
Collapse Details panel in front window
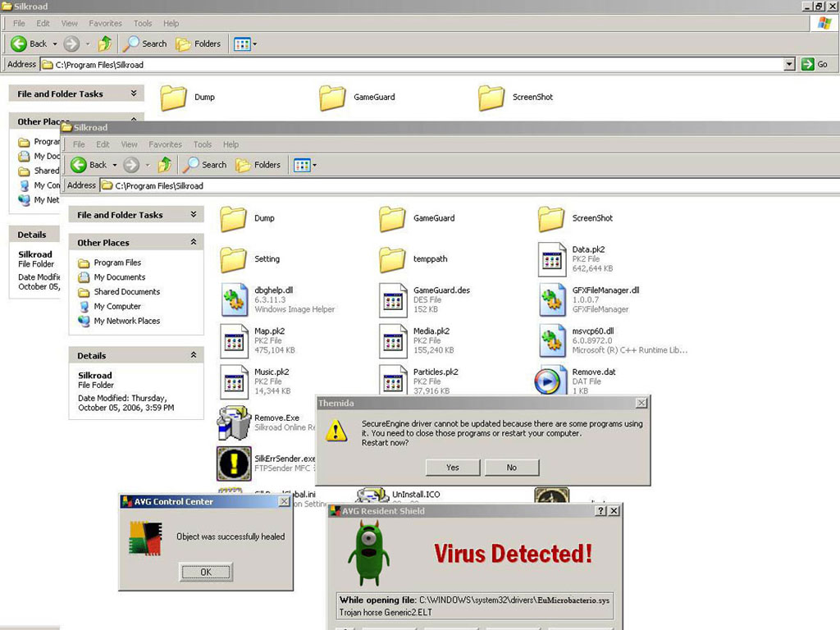(x=194, y=356)
